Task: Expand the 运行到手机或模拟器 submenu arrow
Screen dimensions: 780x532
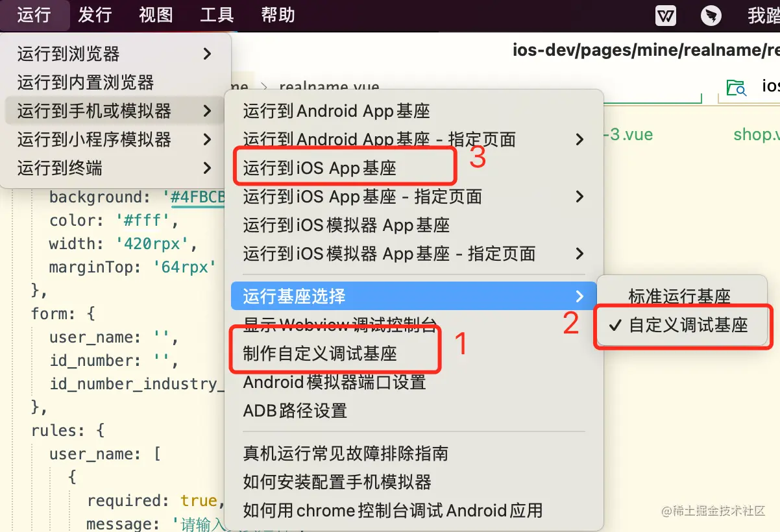Action: 207,111
